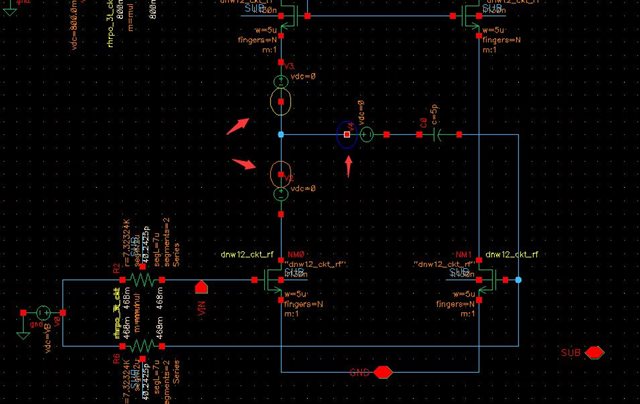The image size is (640, 404).
Task: Select the 'GND' pin name text
Action: pos(360,373)
